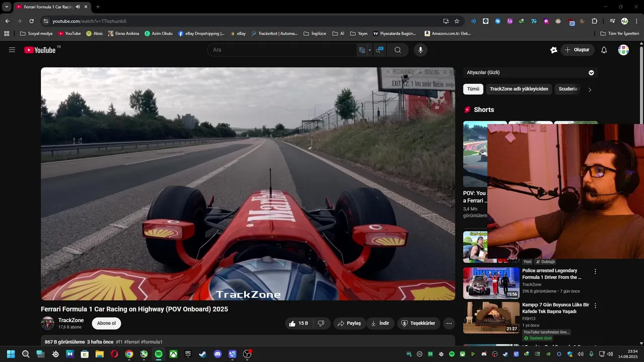Open YouTube notifications bell
644x362 pixels.
click(604, 50)
